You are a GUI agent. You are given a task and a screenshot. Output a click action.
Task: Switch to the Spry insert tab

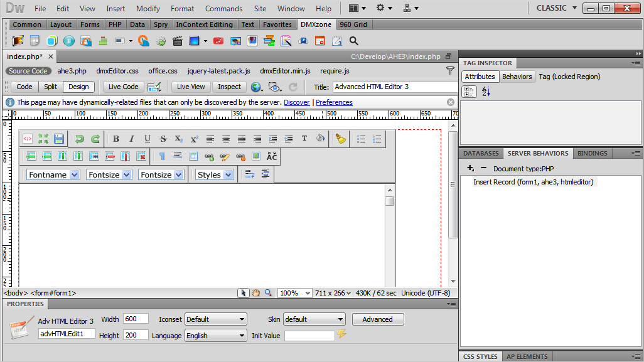[x=161, y=24]
